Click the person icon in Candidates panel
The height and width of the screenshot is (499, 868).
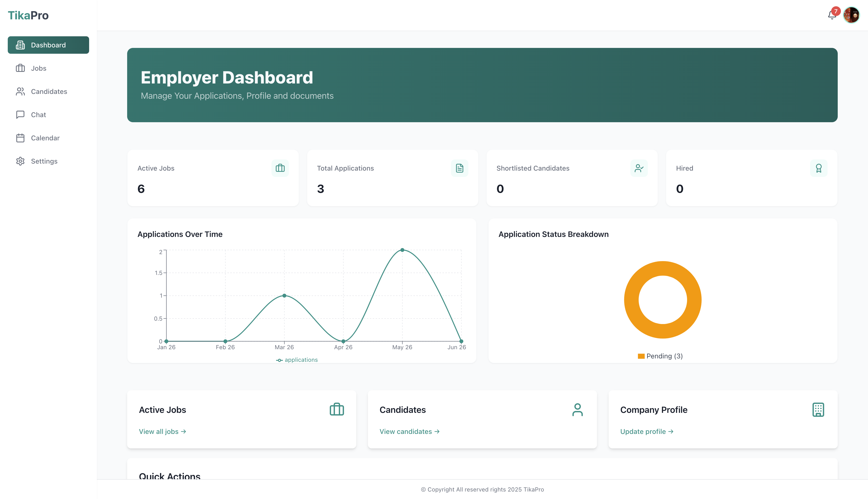578,409
